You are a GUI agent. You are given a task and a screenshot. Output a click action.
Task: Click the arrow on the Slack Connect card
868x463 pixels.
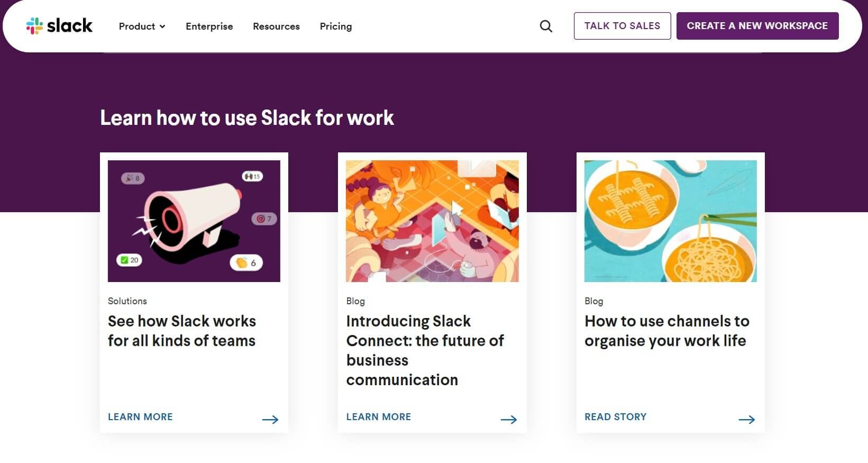[508, 420]
